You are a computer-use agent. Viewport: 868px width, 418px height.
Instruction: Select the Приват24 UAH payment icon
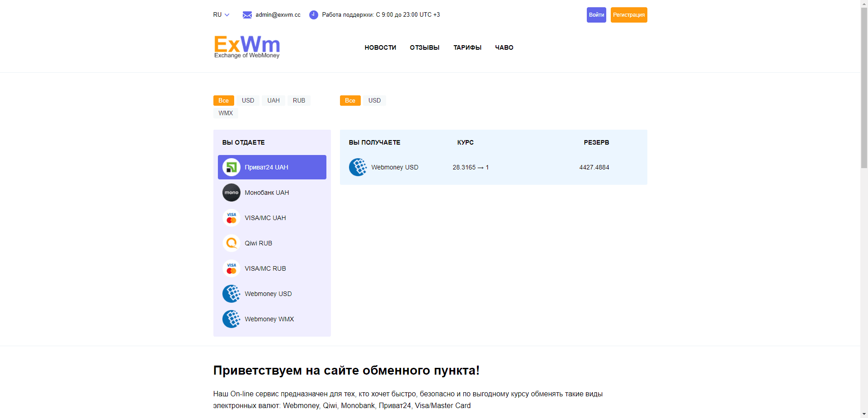[231, 167]
